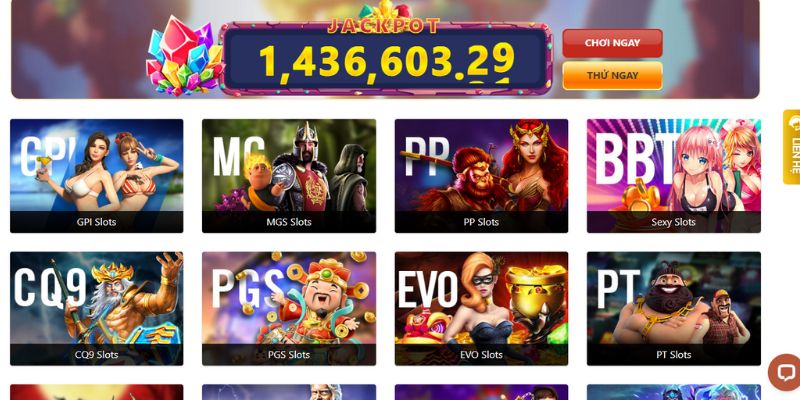Click the PP Slots caption text
The height and width of the screenshot is (400, 800).
tap(481, 222)
